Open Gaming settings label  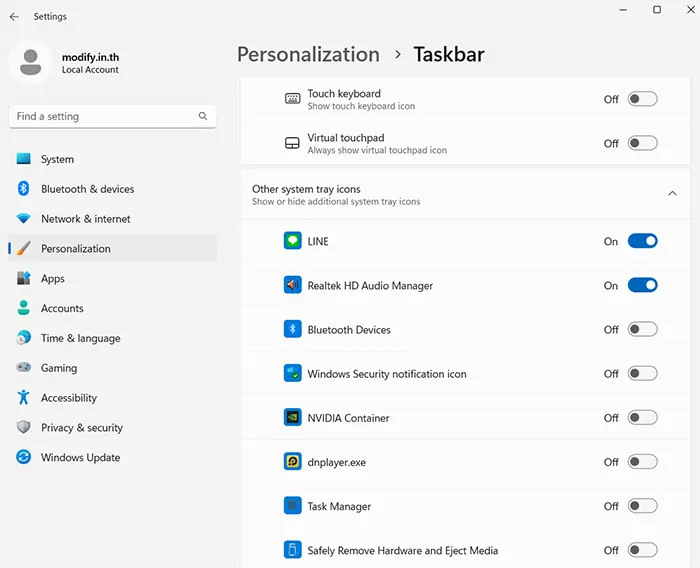(59, 368)
